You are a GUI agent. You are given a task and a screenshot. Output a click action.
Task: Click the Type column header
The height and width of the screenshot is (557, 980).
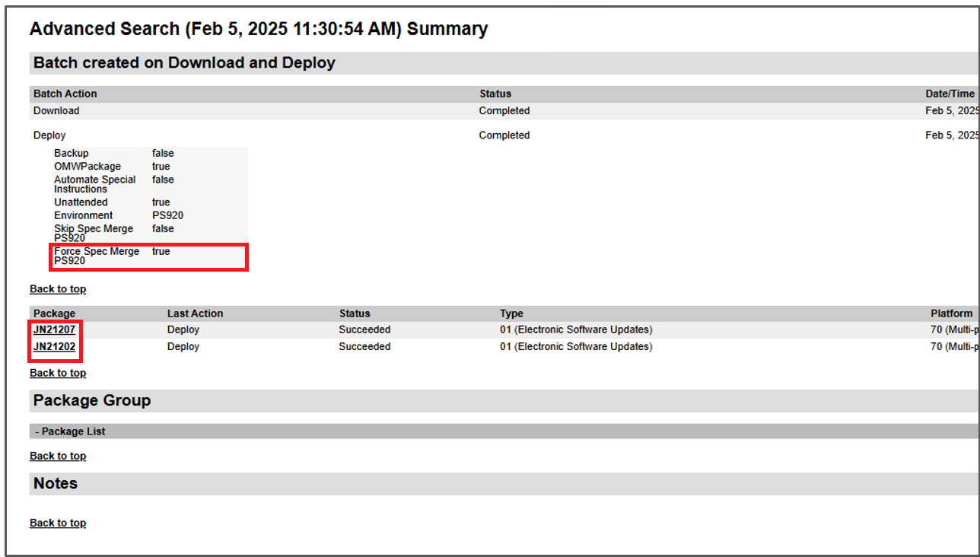(511, 313)
